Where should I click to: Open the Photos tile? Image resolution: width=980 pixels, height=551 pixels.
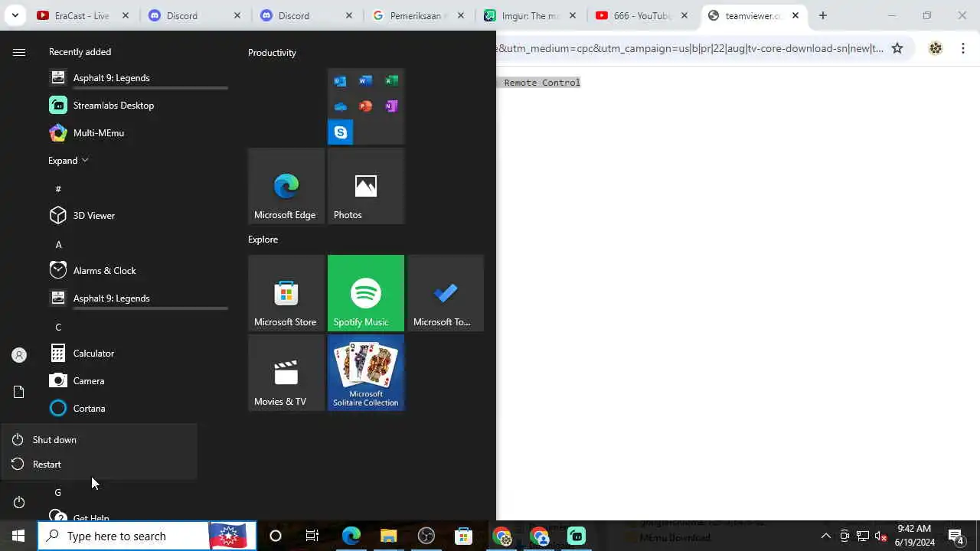coord(366,186)
